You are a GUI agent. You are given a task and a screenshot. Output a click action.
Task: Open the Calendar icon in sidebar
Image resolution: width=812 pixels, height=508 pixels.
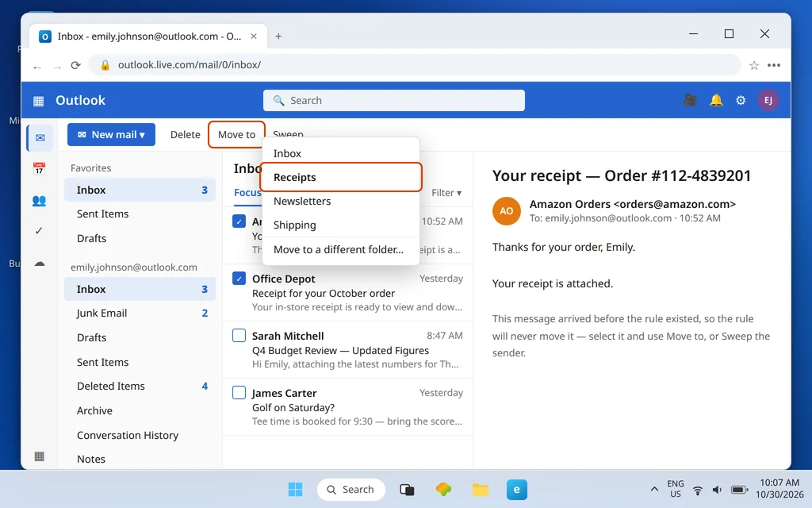(x=39, y=168)
